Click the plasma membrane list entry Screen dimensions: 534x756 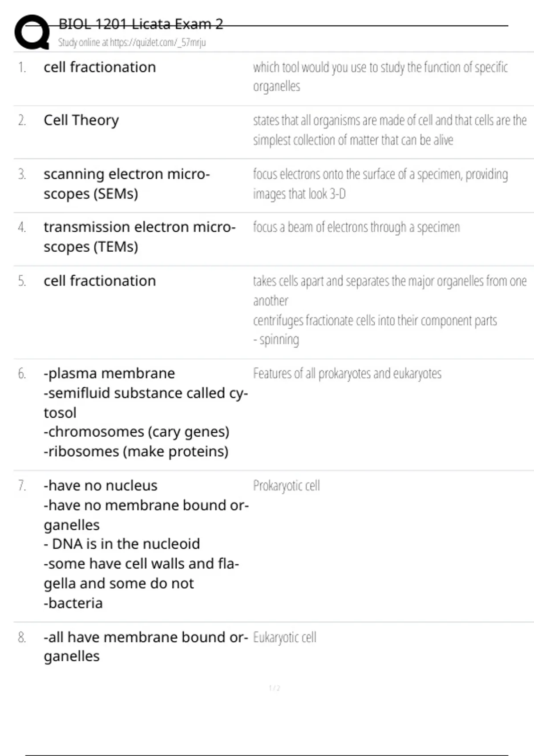pyautogui.click(x=109, y=374)
